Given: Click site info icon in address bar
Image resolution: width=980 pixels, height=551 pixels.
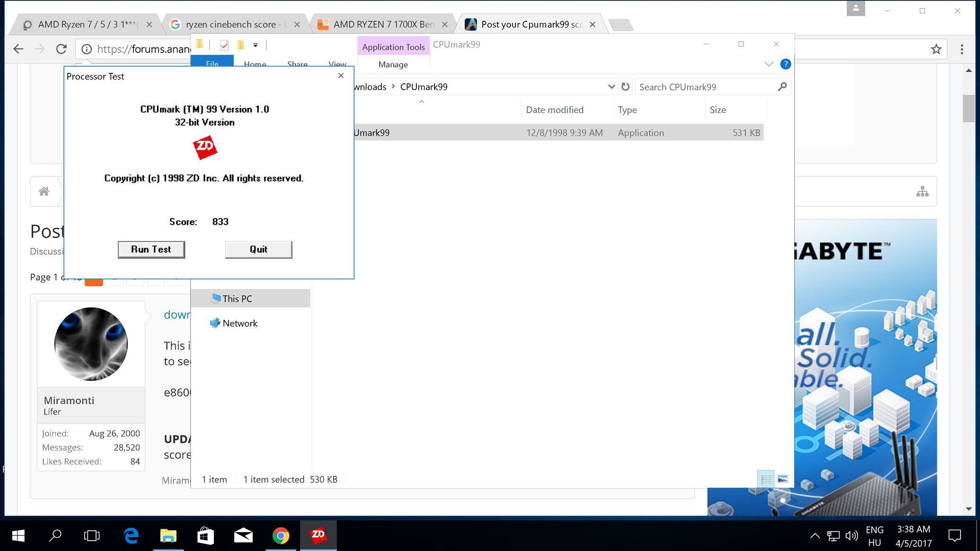Looking at the screenshot, I should (86, 49).
